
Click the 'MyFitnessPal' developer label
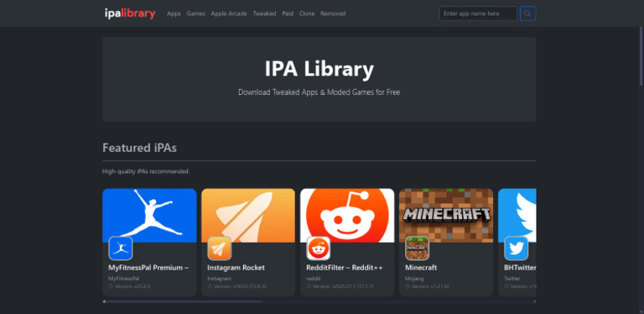click(x=123, y=279)
